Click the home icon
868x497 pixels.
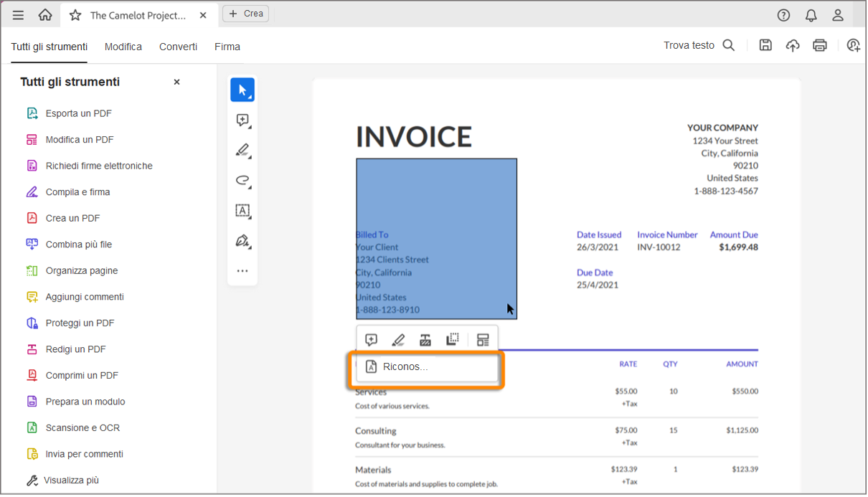pos(45,14)
